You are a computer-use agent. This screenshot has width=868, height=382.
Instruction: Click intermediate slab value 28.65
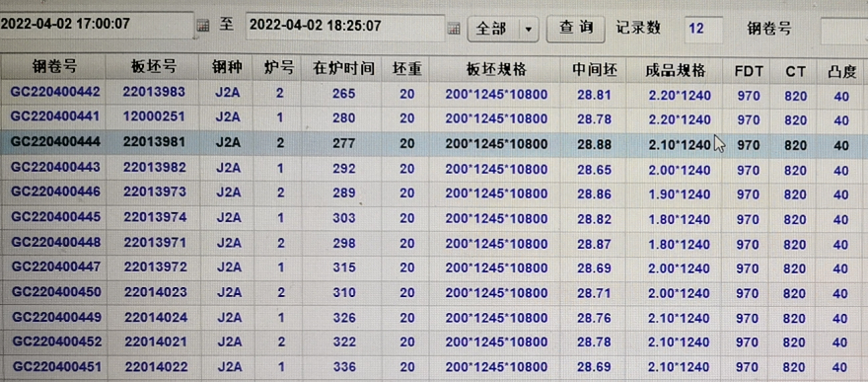tap(595, 170)
